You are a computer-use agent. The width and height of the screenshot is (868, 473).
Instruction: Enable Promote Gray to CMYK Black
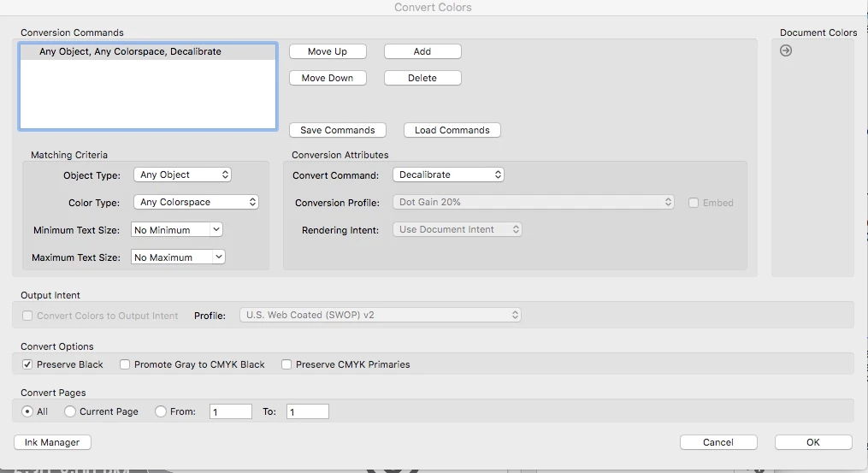pos(125,364)
